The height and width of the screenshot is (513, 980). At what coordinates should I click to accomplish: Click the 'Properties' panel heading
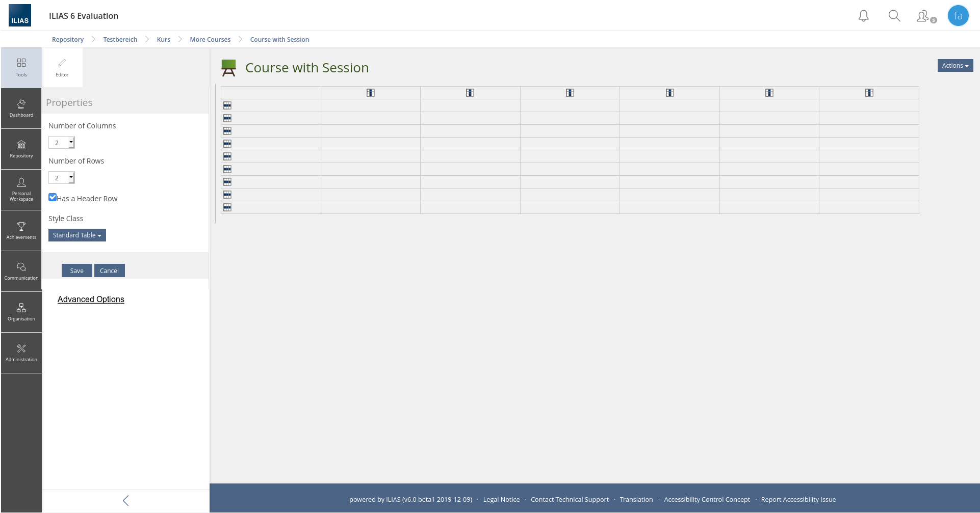coord(69,103)
